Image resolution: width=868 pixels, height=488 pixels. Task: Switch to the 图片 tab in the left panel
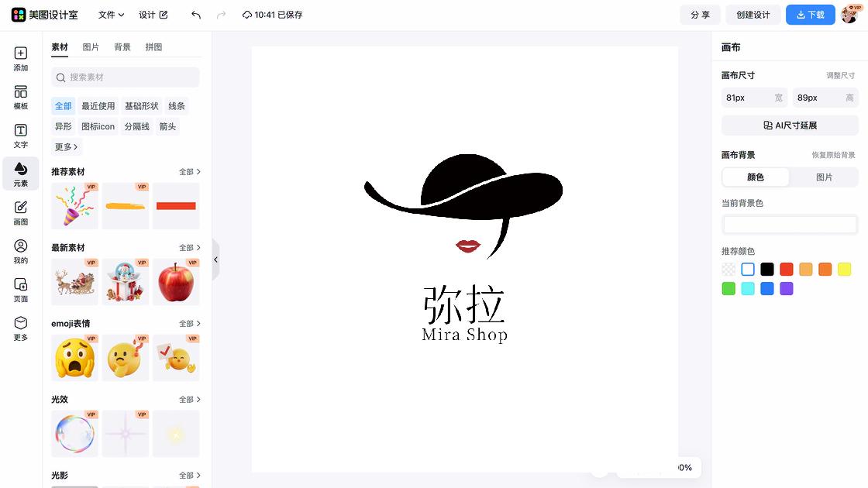coord(91,47)
